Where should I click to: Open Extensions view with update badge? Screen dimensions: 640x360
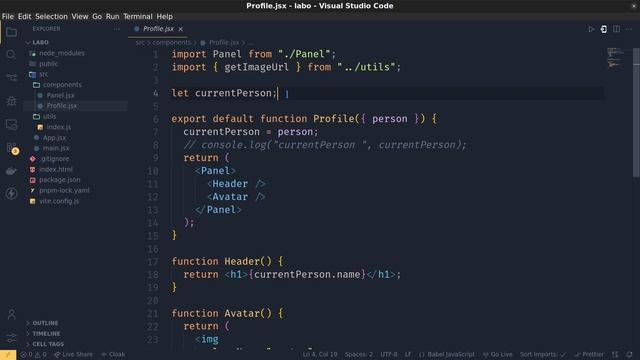tap(11, 148)
